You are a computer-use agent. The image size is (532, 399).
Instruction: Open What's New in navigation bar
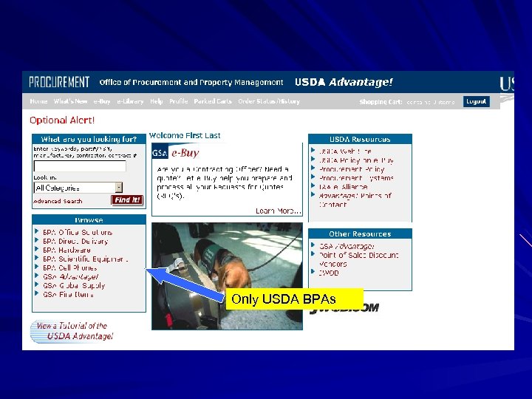pyautogui.click(x=70, y=101)
